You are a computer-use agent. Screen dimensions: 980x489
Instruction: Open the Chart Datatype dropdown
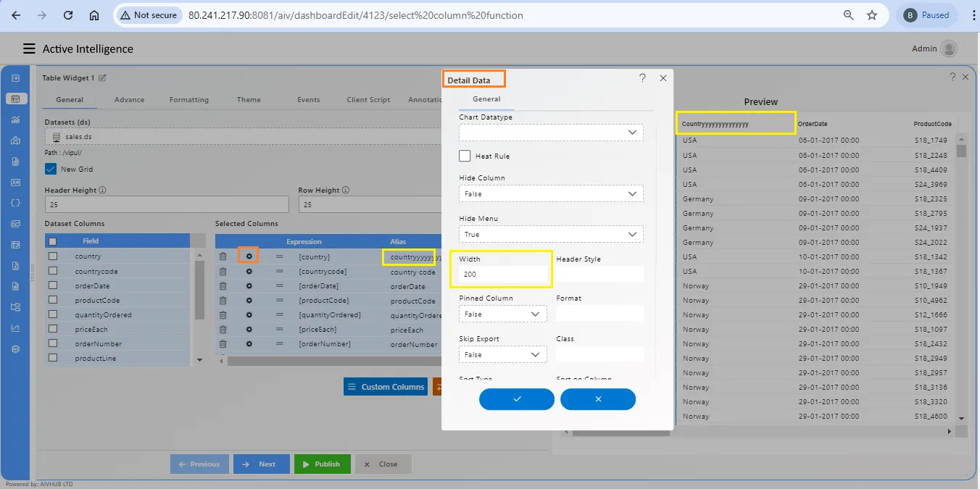(x=551, y=133)
